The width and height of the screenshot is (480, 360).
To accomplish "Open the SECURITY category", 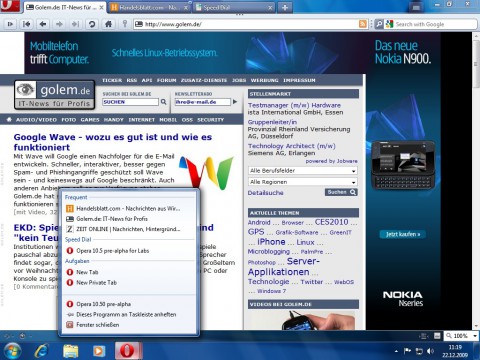I will pos(210,120).
